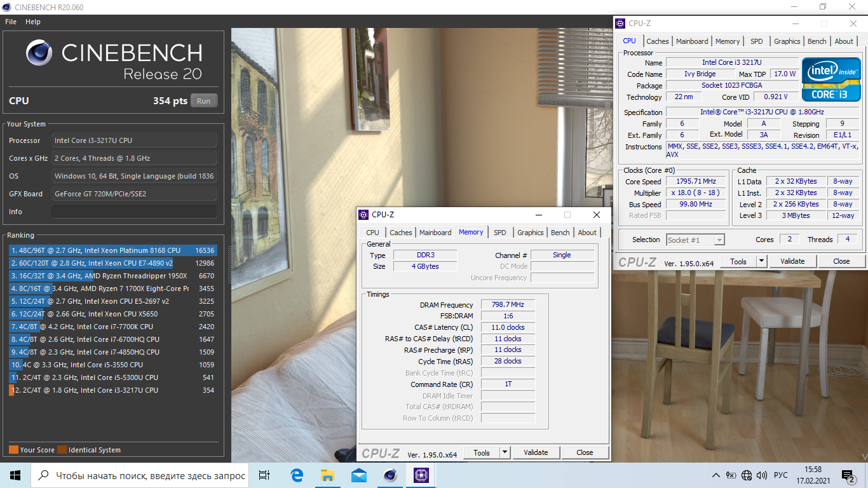
Task: Click the Core Speed value 1795.71 MHz
Action: tap(696, 182)
